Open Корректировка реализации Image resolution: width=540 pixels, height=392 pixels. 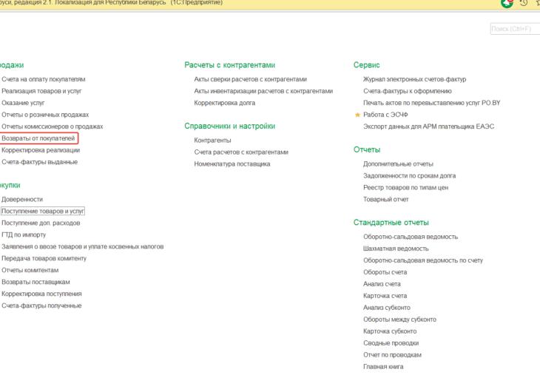point(41,150)
